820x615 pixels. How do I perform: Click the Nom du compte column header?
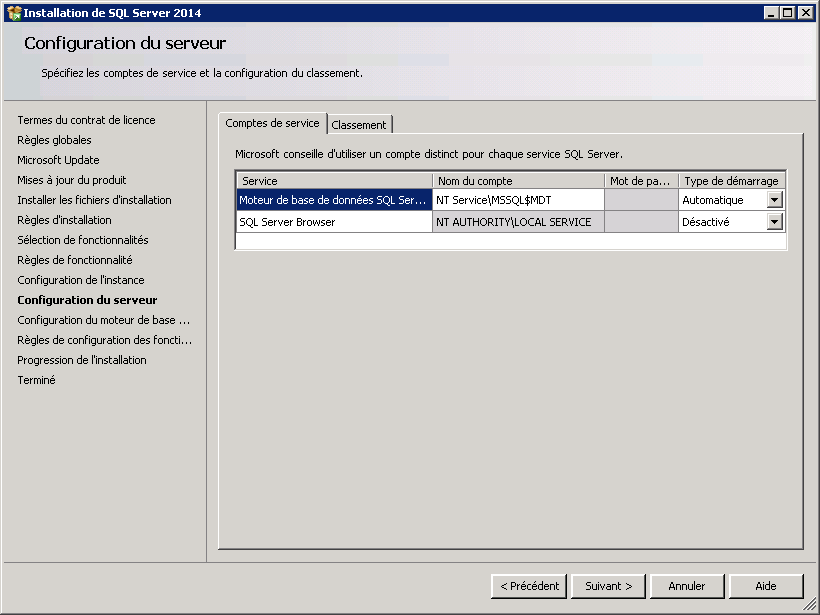[517, 181]
